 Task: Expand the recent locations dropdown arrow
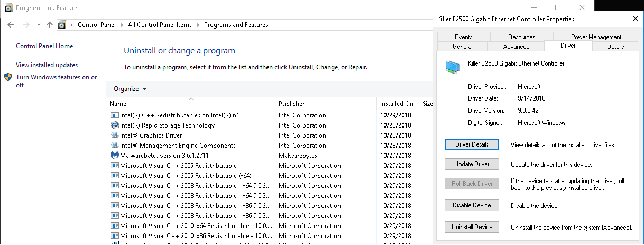point(39,25)
